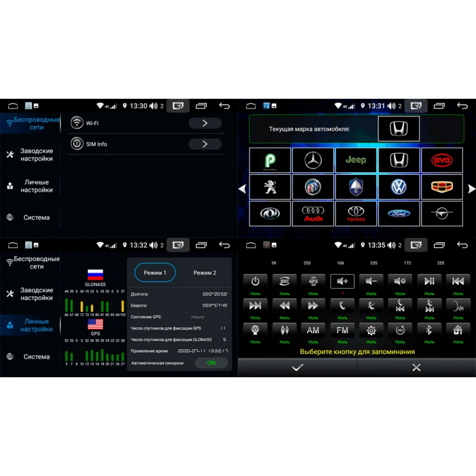The height and width of the screenshot is (476, 476).
Task: Toggle the mute speaker key
Action: pyautogui.click(x=400, y=281)
